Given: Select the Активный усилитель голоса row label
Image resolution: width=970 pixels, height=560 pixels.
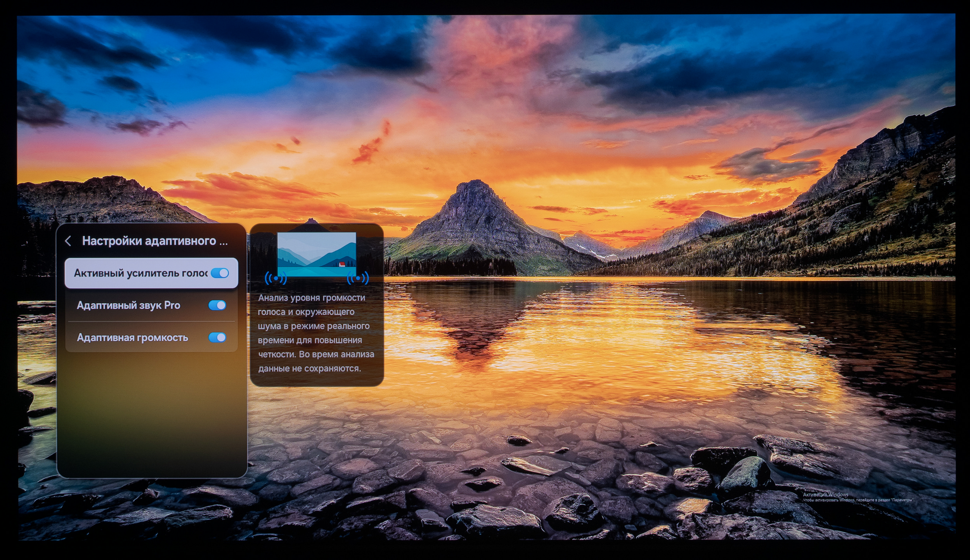Looking at the screenshot, I should [140, 273].
